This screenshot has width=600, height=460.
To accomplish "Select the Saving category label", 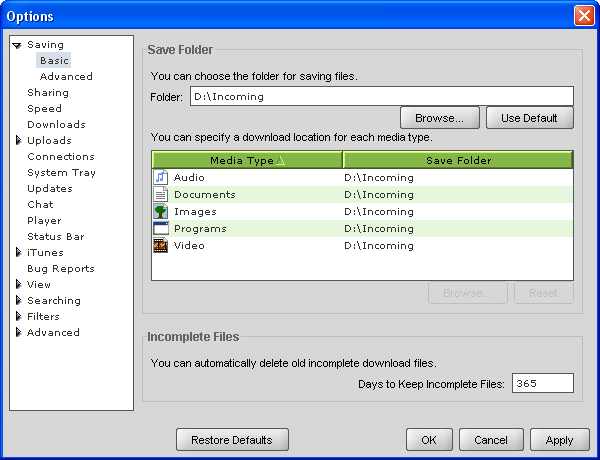I will tap(46, 45).
